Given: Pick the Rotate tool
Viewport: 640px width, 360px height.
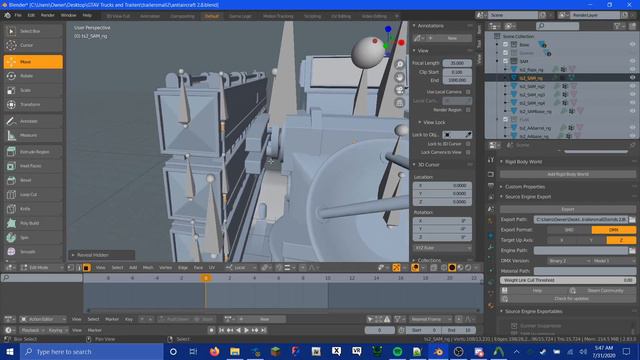Looking at the screenshot, I should [x=33, y=76].
